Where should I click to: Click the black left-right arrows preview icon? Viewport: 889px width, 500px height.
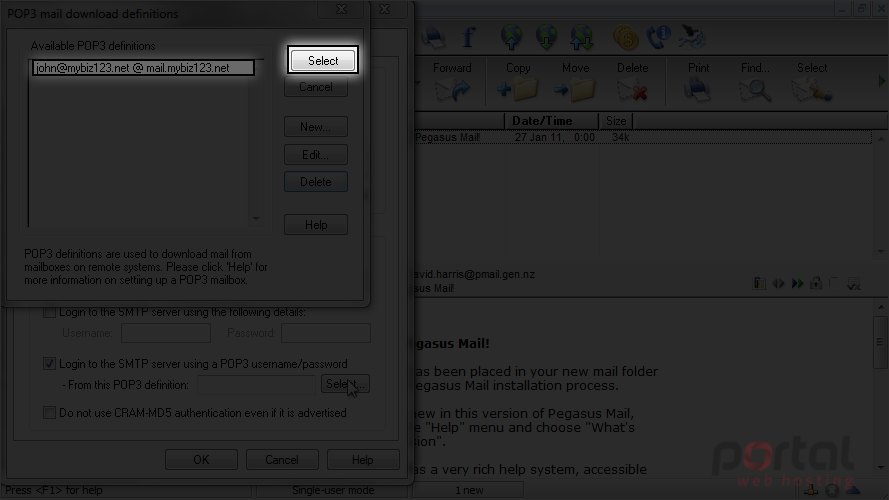point(778,283)
